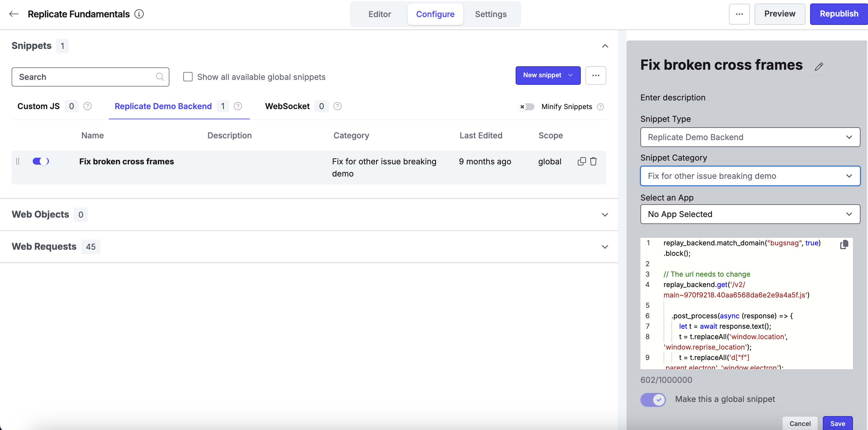
Task: Grab the drag handle of the snippet row
Action: (18, 161)
